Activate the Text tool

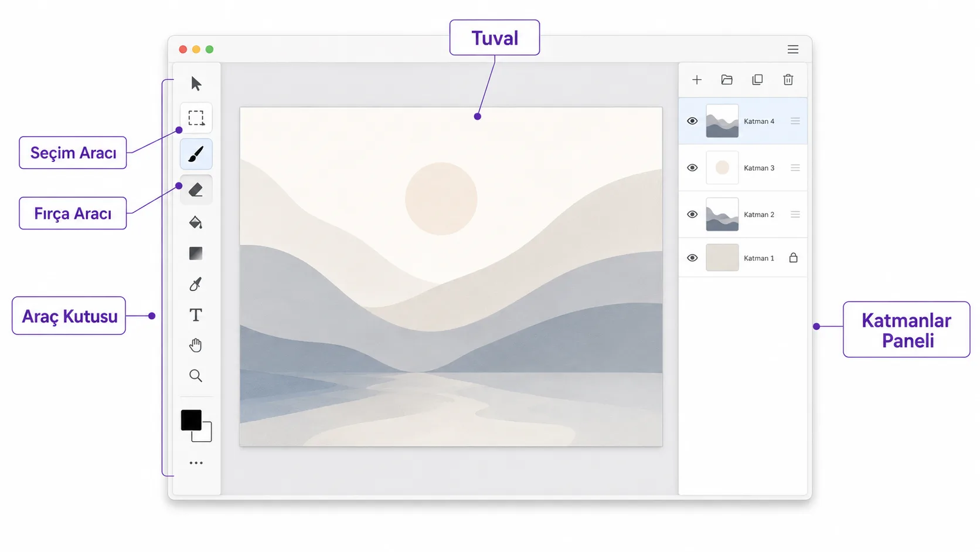[196, 315]
